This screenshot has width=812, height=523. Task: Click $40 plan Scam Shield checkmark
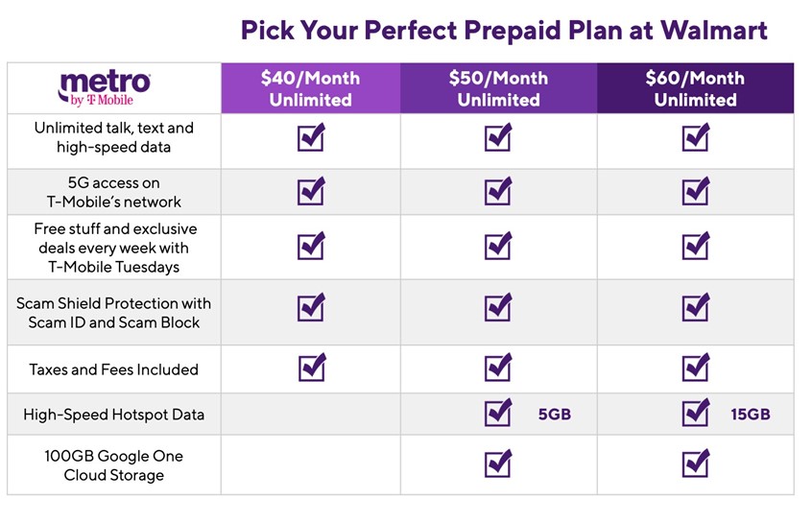[311, 308]
